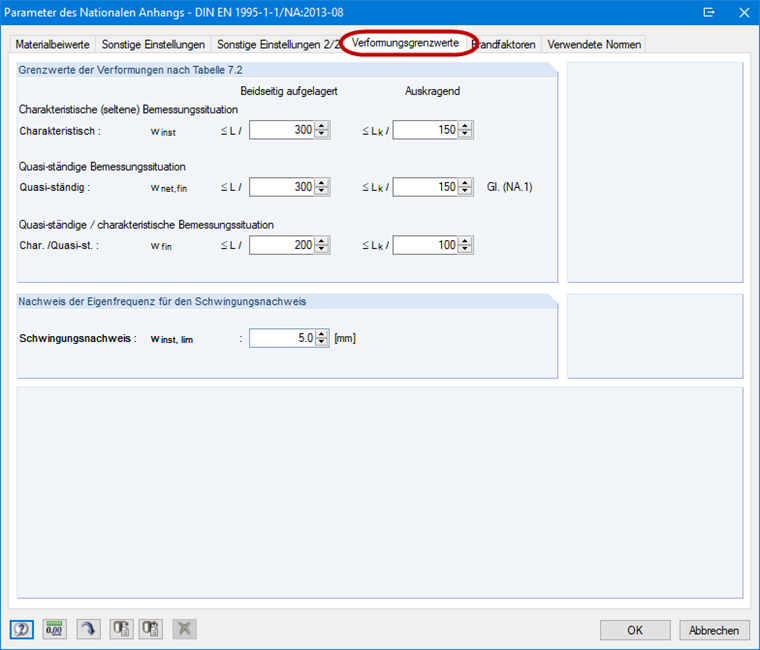Increase w inst,lim vibration value up arrow
This screenshot has height=650, width=760.
321,334
